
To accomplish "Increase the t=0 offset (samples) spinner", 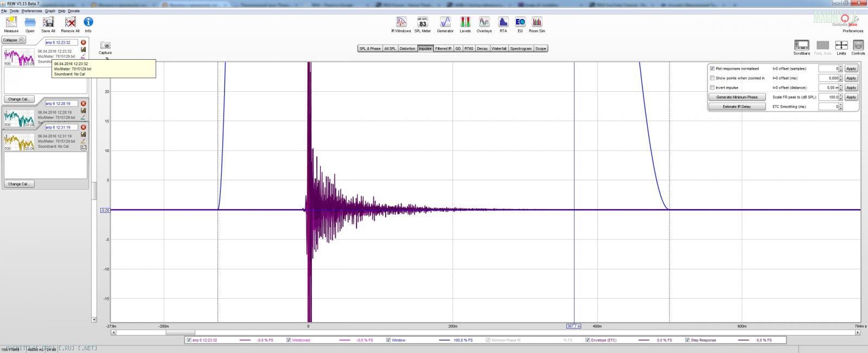I will pyautogui.click(x=841, y=67).
